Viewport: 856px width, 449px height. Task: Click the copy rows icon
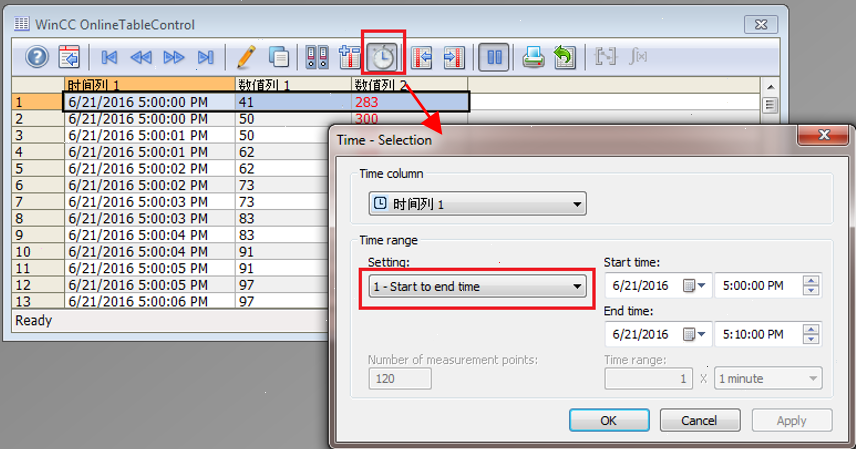279,57
